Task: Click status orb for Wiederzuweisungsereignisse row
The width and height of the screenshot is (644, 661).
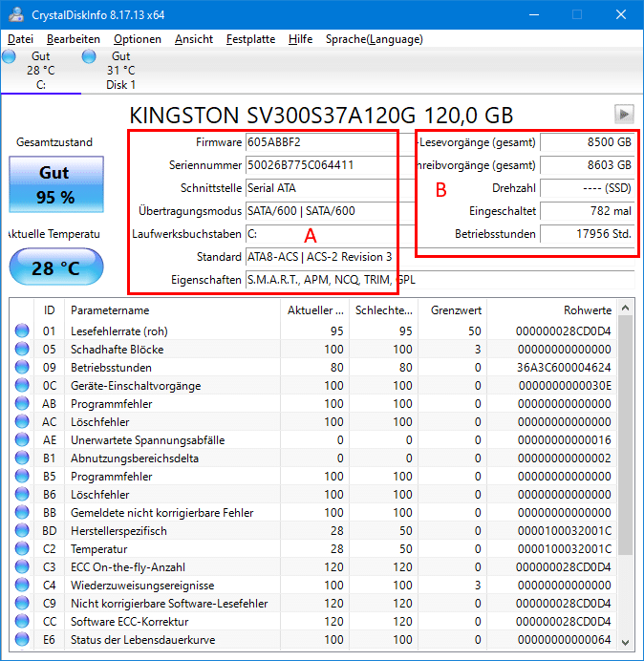Action: 22,585
